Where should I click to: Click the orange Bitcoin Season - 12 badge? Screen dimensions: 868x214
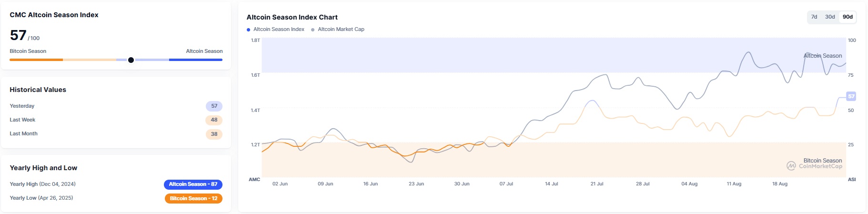point(193,198)
